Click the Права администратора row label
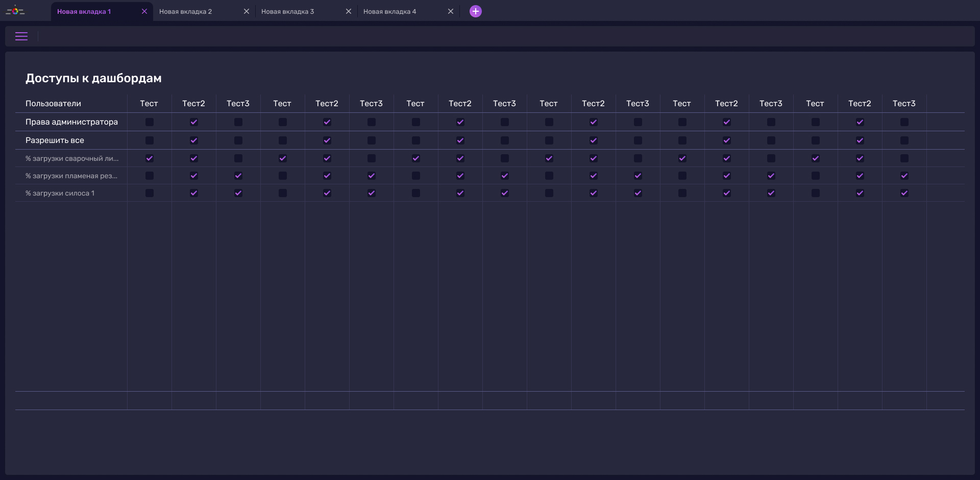This screenshot has width=980, height=480. pos(71,122)
